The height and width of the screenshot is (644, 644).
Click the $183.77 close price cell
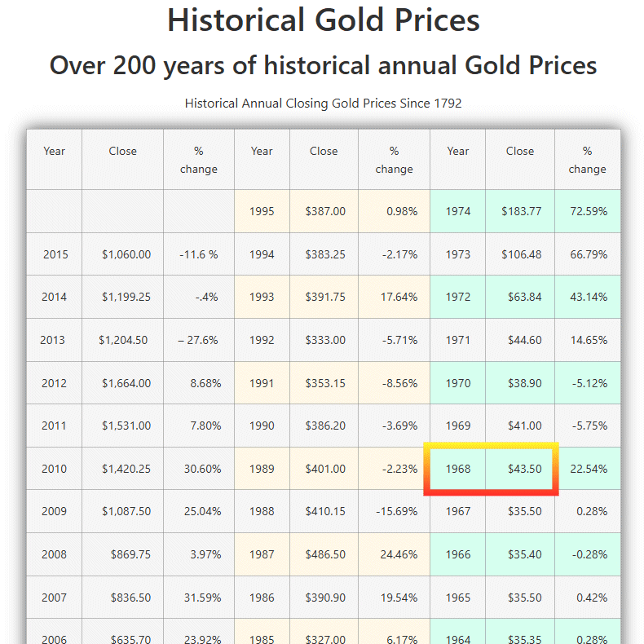pyautogui.click(x=522, y=211)
